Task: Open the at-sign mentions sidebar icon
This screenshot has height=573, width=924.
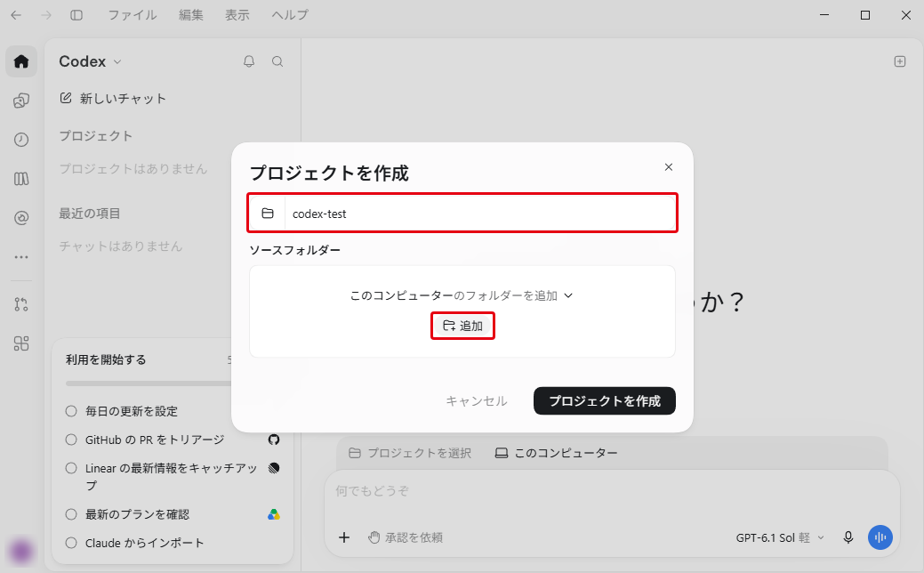Action: pos(21,218)
